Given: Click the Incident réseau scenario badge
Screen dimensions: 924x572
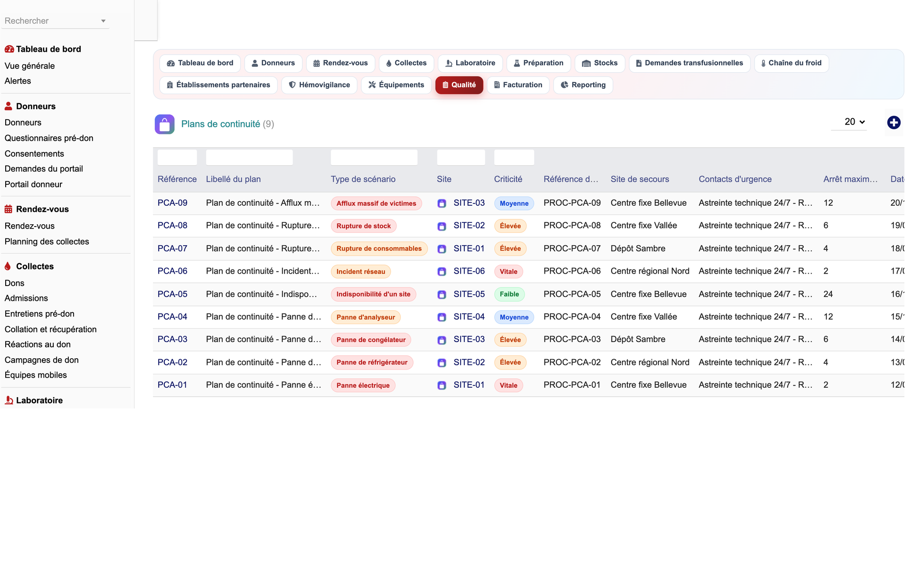Looking at the screenshot, I should (x=361, y=272).
